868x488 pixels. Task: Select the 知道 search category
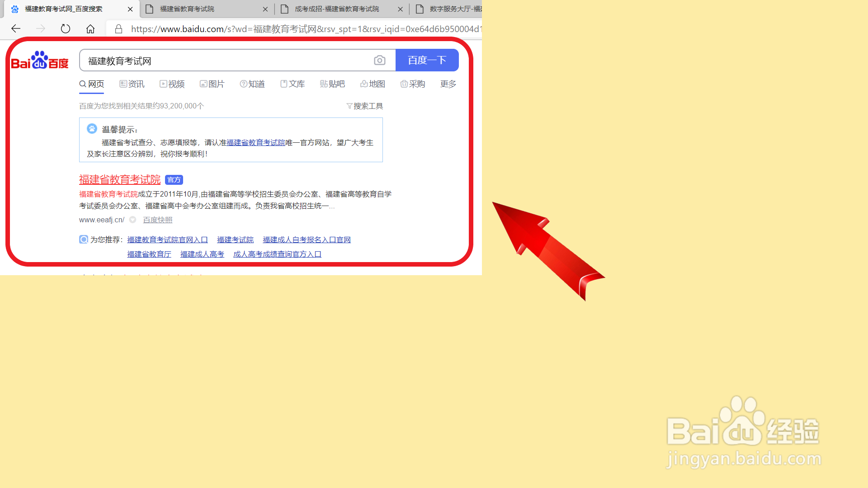pos(252,84)
